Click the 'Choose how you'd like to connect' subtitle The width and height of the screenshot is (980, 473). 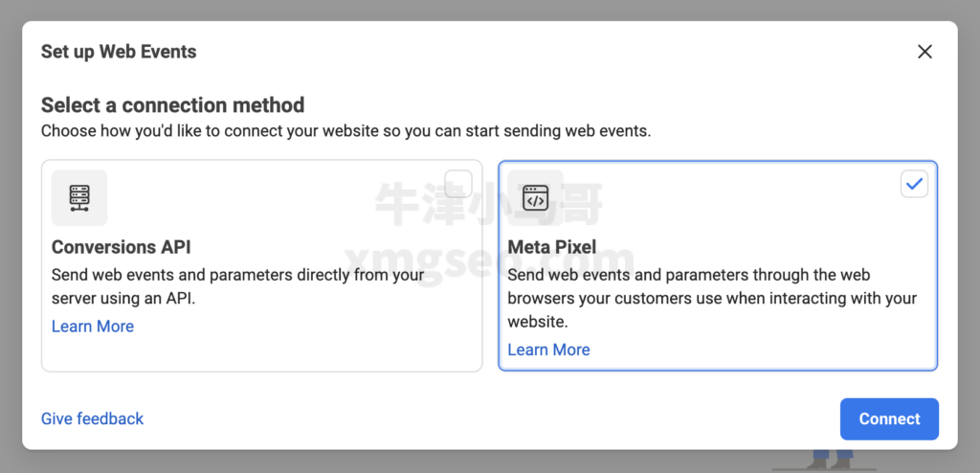tap(346, 132)
